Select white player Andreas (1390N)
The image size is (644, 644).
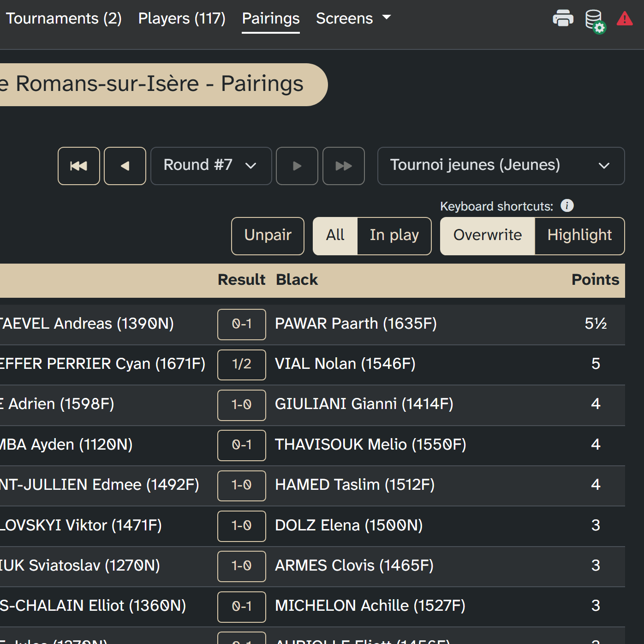(87, 324)
